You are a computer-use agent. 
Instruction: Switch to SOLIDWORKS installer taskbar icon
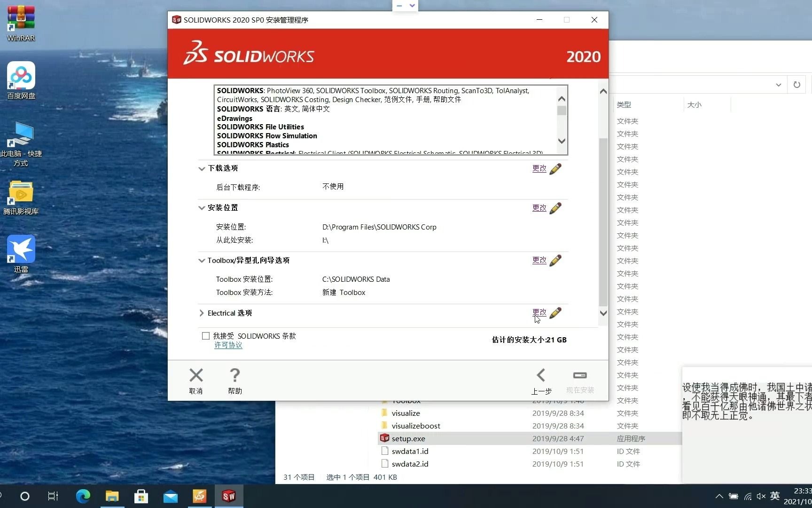click(x=229, y=496)
